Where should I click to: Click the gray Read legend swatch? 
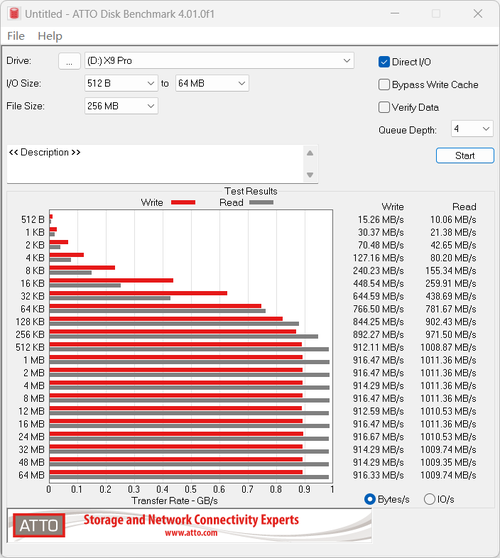(x=261, y=202)
